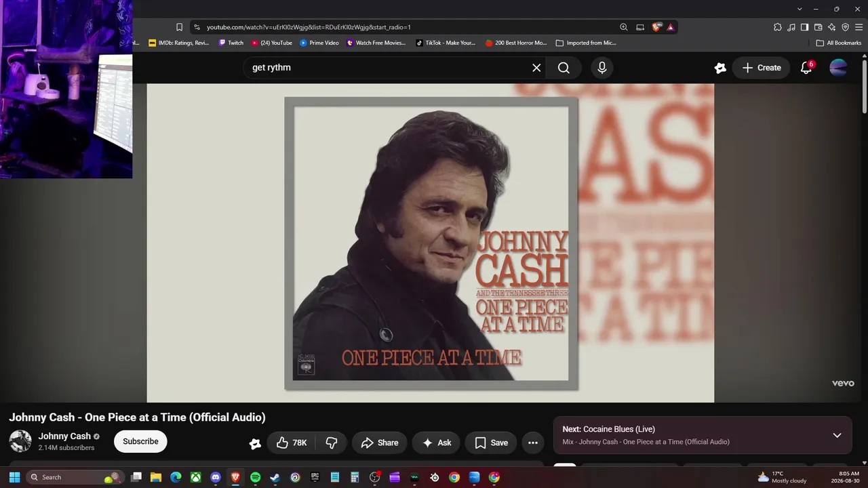This screenshot has height=488, width=868.
Task: Subscribe to the Johnny Cash channel
Action: click(140, 441)
